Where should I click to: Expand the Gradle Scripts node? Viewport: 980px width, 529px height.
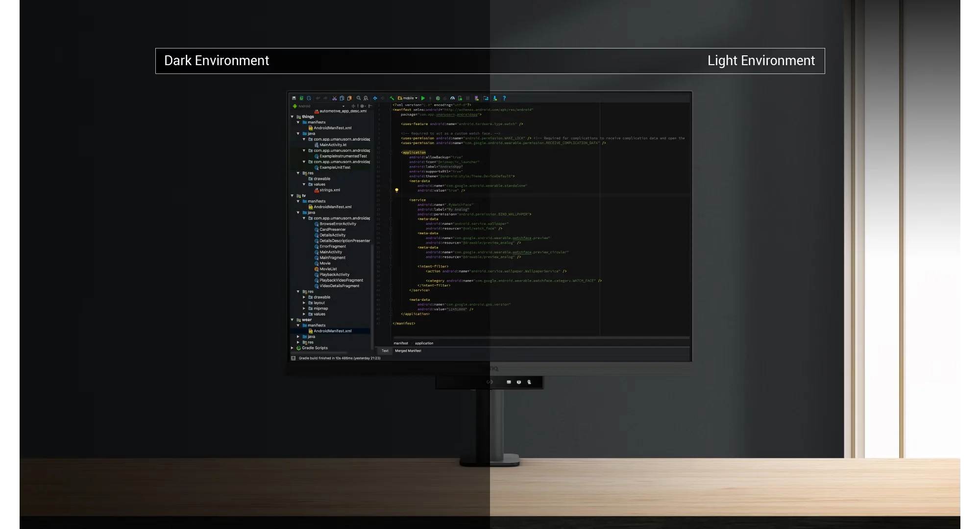pos(293,348)
